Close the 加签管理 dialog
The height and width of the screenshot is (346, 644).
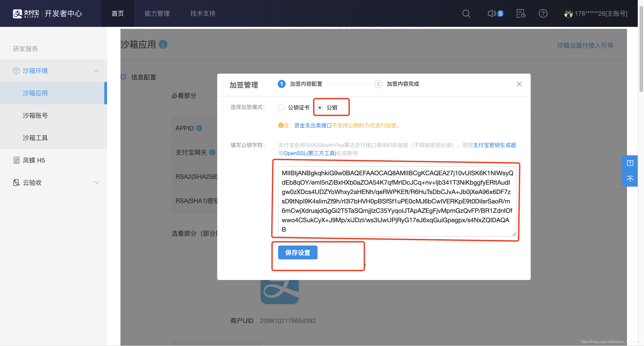point(519,84)
